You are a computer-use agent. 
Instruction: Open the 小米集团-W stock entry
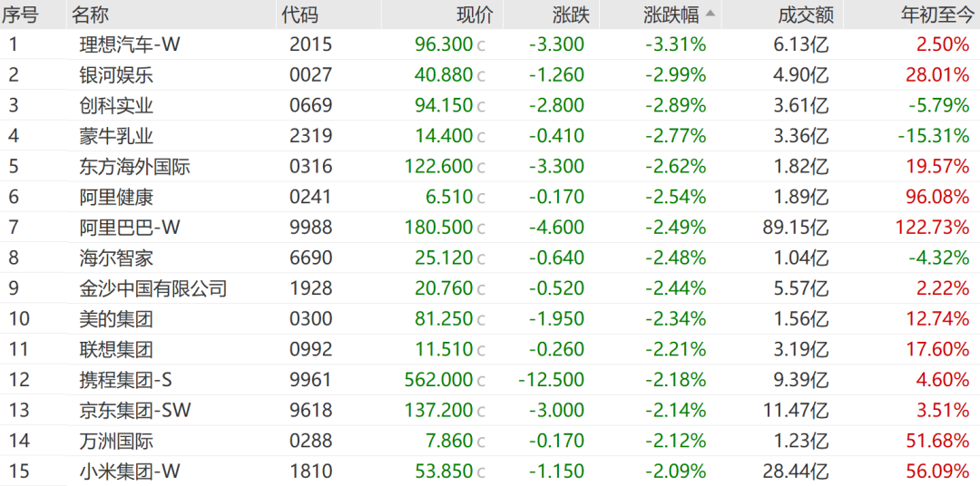click(x=130, y=471)
